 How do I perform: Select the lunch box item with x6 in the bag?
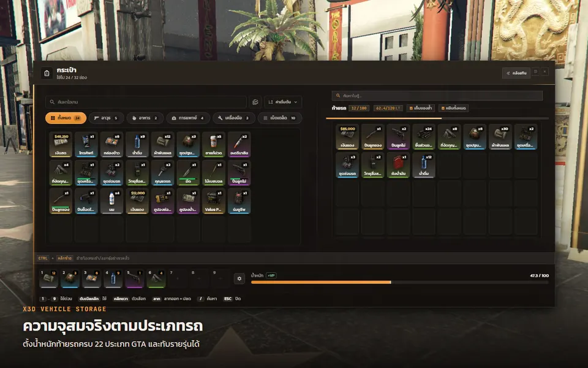111,145
